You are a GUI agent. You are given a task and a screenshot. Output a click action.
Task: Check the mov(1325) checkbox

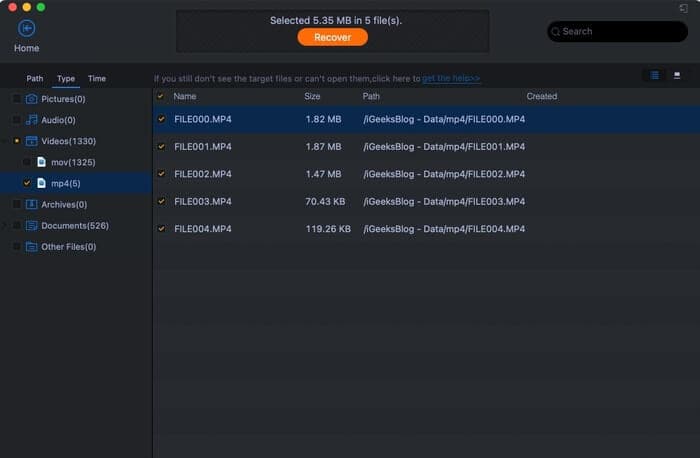[x=27, y=162]
